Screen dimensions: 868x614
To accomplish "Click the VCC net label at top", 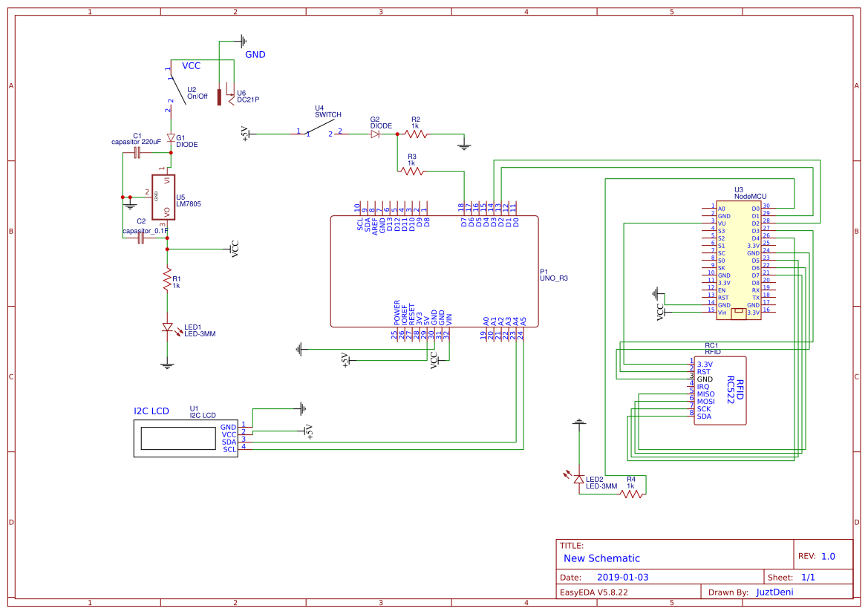I will tap(191, 66).
